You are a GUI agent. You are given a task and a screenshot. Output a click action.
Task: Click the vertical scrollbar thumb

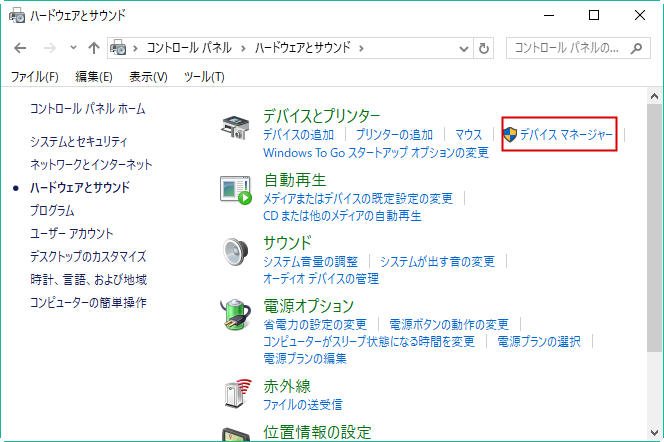click(x=655, y=228)
